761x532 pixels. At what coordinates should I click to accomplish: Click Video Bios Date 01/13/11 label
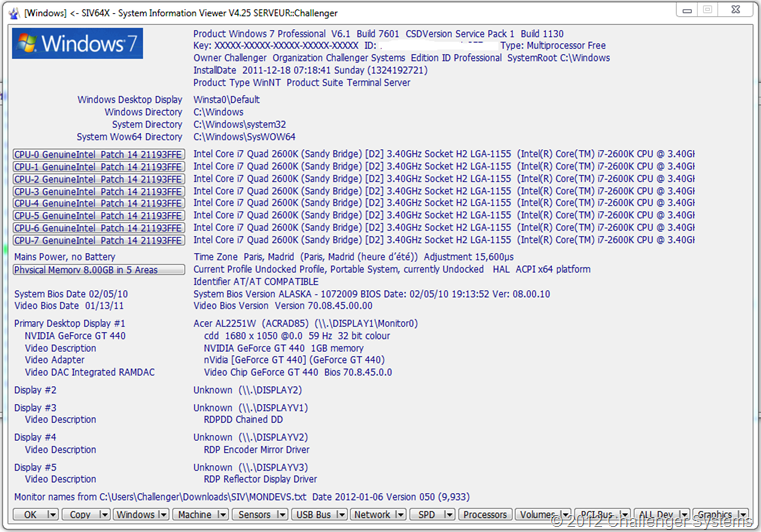coord(68,306)
